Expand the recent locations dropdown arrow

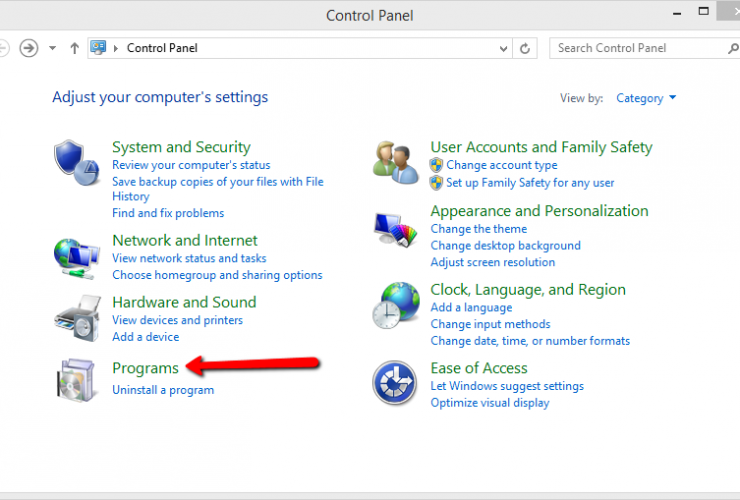pyautogui.click(x=53, y=48)
